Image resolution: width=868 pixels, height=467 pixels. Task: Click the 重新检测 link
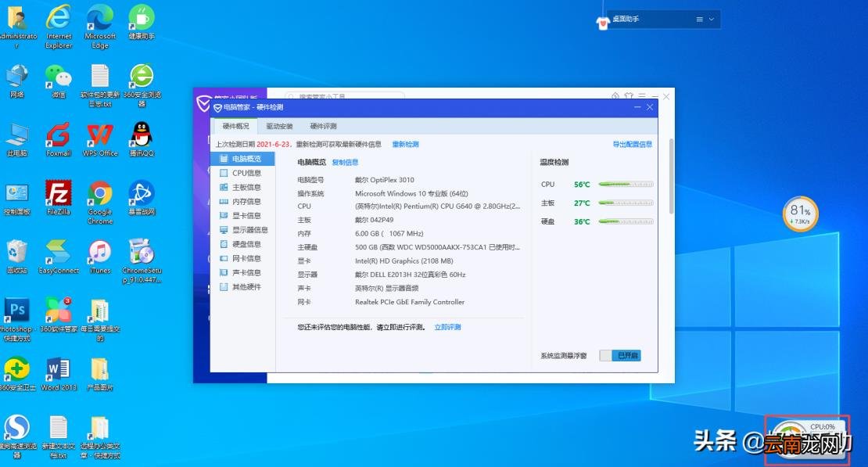(405, 145)
